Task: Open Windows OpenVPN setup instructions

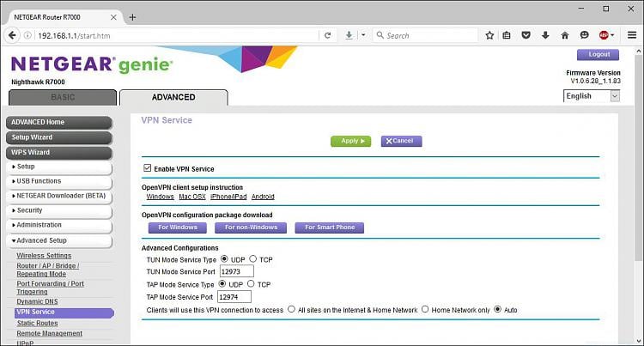Action: pyautogui.click(x=161, y=197)
